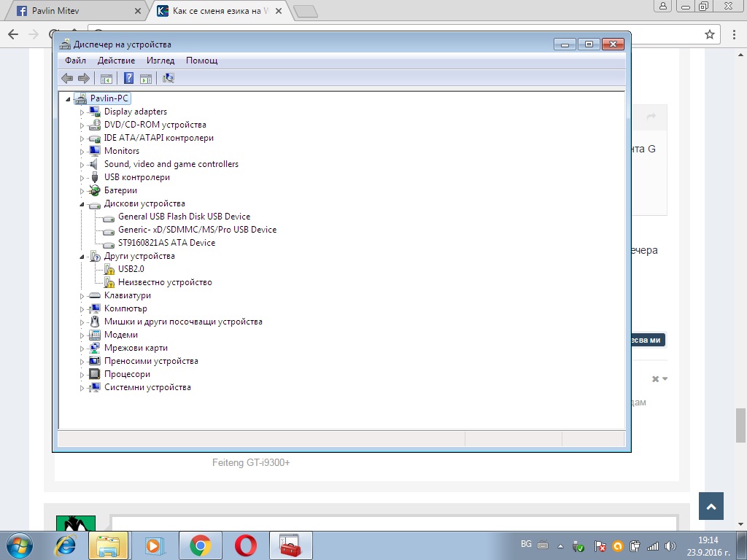Click Scan for hardware changes toolbar icon
Screen dimensions: 747x560
(169, 78)
